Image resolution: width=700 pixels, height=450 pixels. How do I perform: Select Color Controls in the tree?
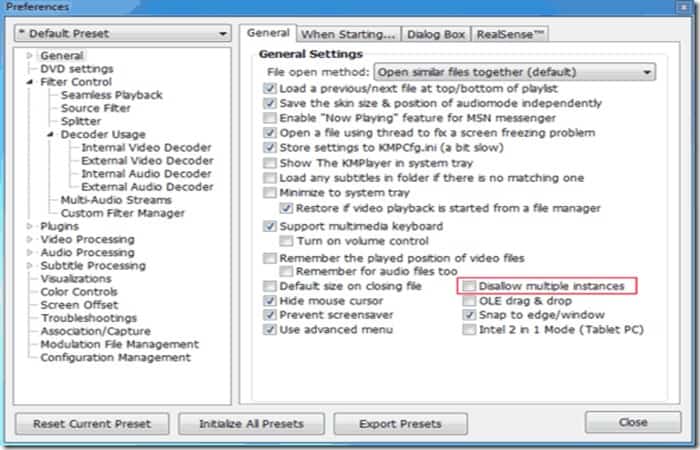(79, 292)
